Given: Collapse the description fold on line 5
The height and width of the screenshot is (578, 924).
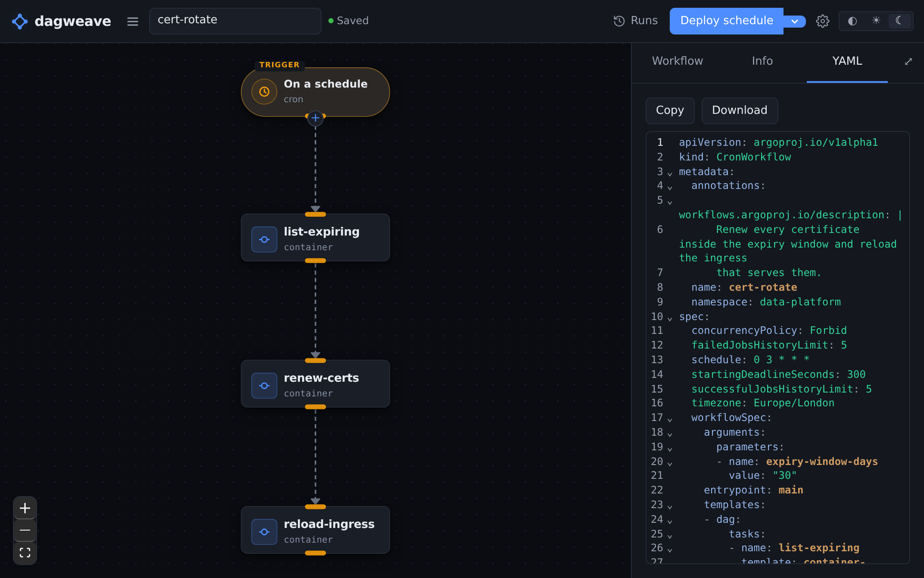Looking at the screenshot, I should [x=670, y=202].
